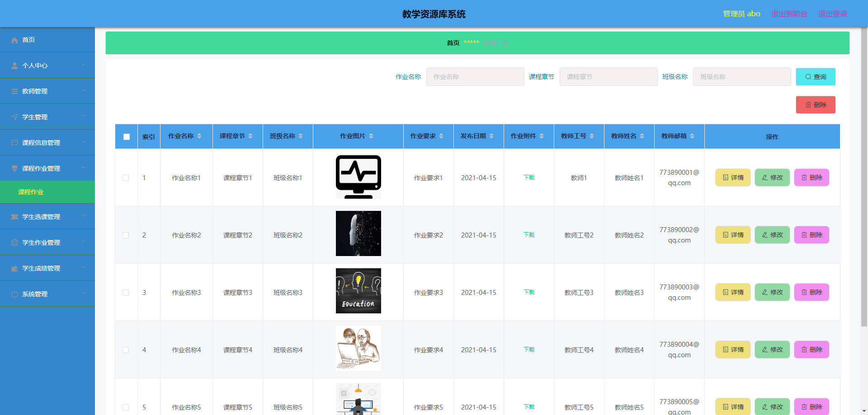
Task: Click the icon beside 学生成绩管理
Action: [14, 269]
